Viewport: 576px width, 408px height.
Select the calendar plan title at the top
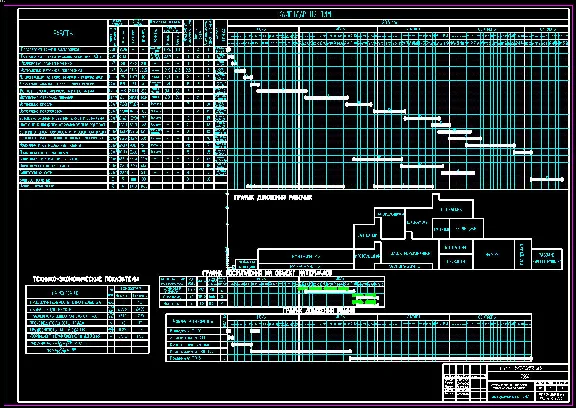click(305, 14)
